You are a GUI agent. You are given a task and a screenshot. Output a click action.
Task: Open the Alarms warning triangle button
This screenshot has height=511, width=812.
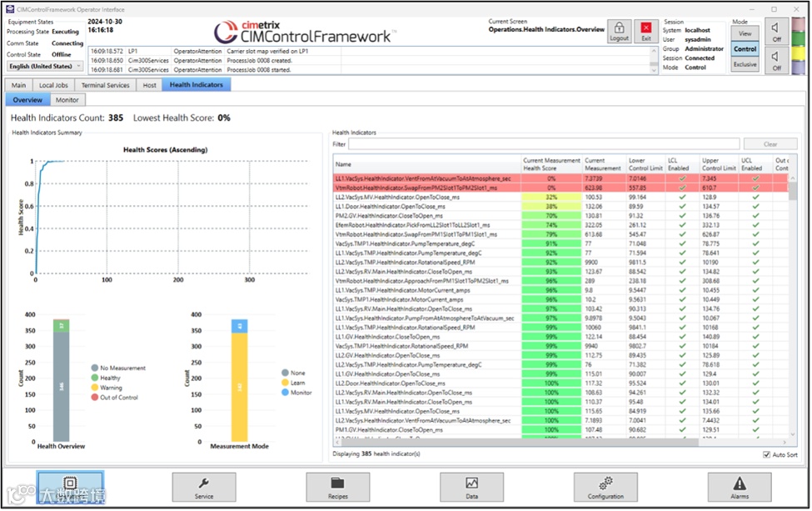[740, 487]
